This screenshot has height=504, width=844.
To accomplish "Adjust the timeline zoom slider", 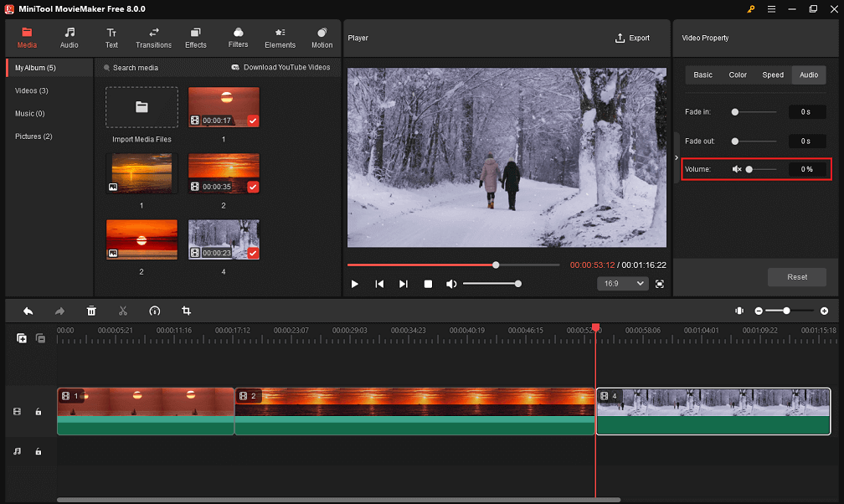I will pyautogui.click(x=789, y=311).
